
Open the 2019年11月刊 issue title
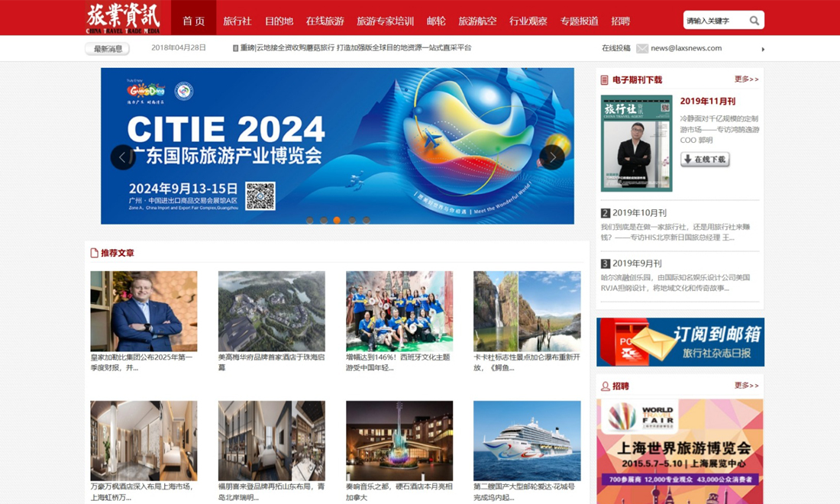[x=708, y=102]
